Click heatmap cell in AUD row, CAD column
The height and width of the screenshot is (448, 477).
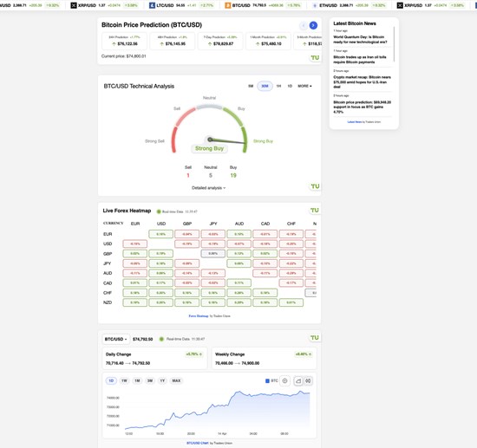265,273
